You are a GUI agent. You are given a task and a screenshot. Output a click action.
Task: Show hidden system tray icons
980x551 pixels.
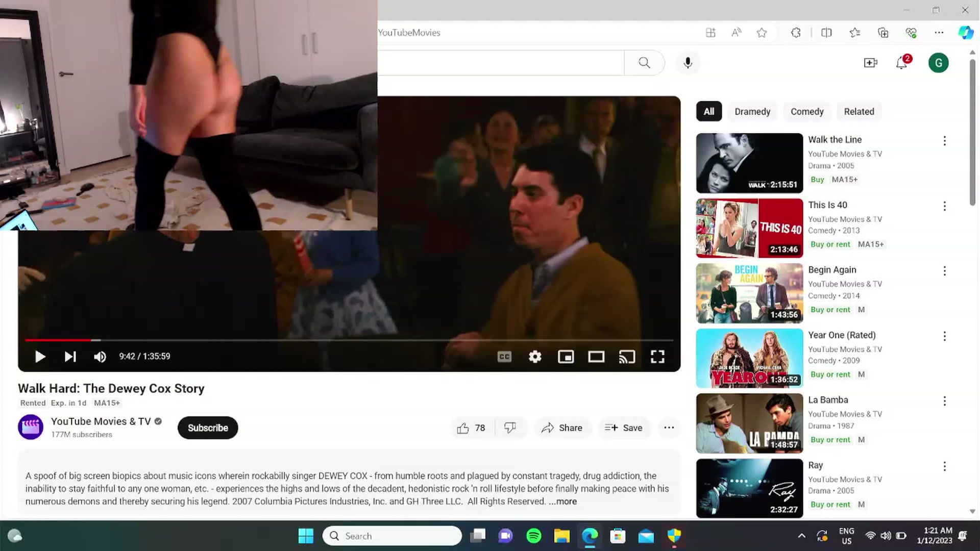[x=801, y=536]
